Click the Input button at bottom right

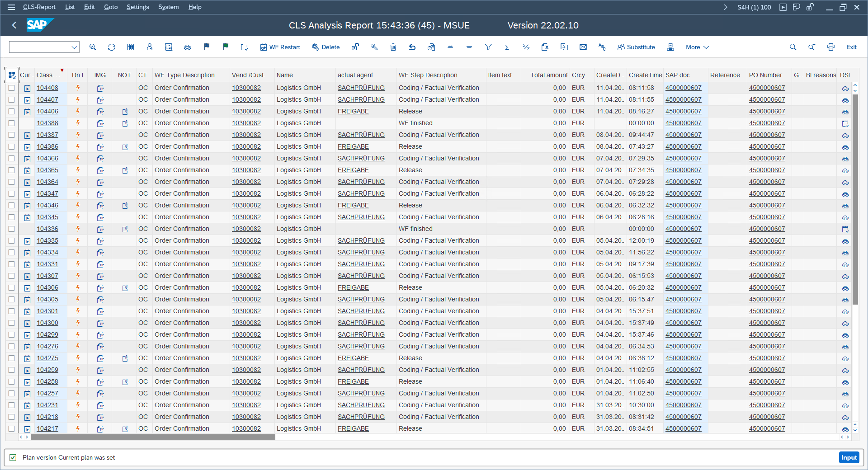[x=849, y=457]
